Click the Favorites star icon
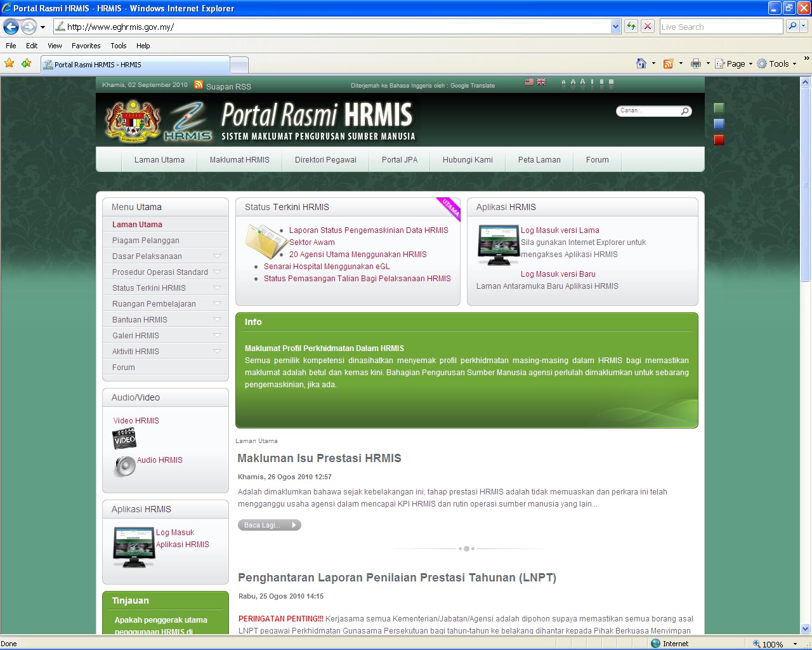 pos(10,63)
